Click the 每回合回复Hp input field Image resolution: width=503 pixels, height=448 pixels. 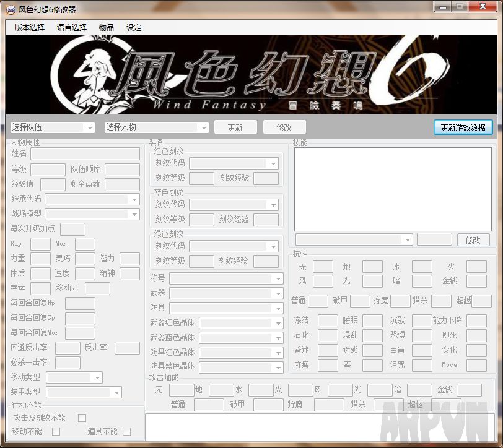[80, 303]
